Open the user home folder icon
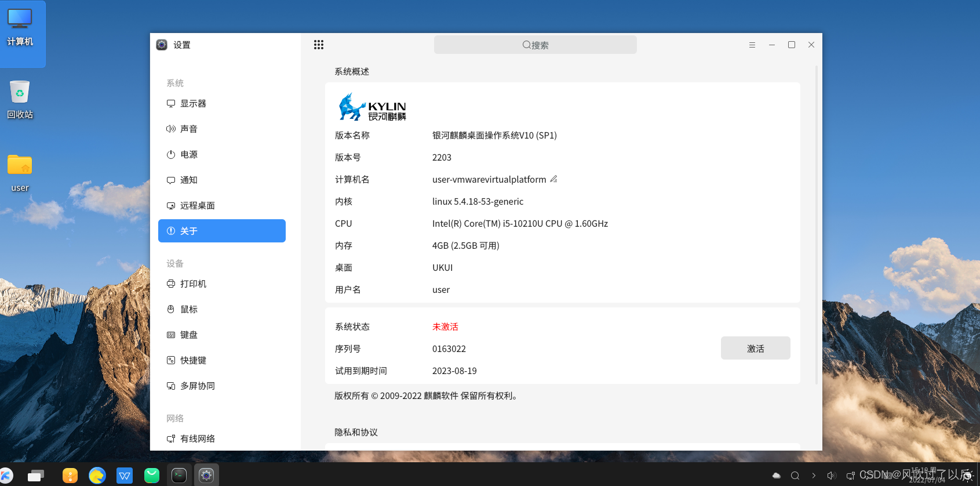The image size is (980, 486). [20, 173]
